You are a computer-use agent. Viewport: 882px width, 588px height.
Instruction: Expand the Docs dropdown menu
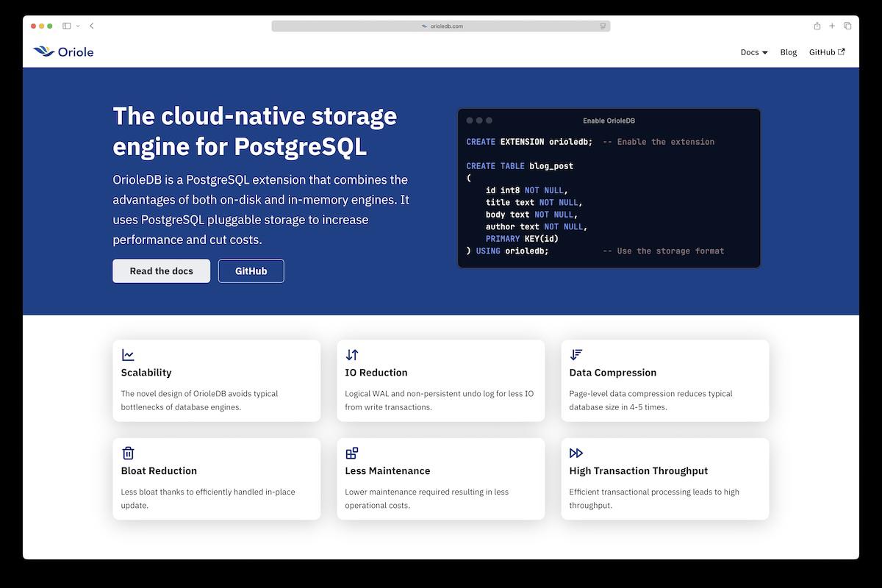coord(753,52)
